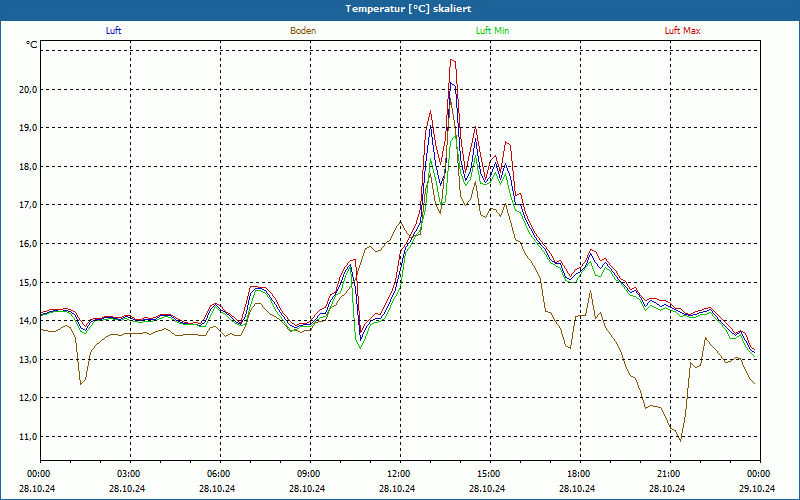Click the 13,0 y-axis value
This screenshot has width=800, height=500.
click(29, 359)
